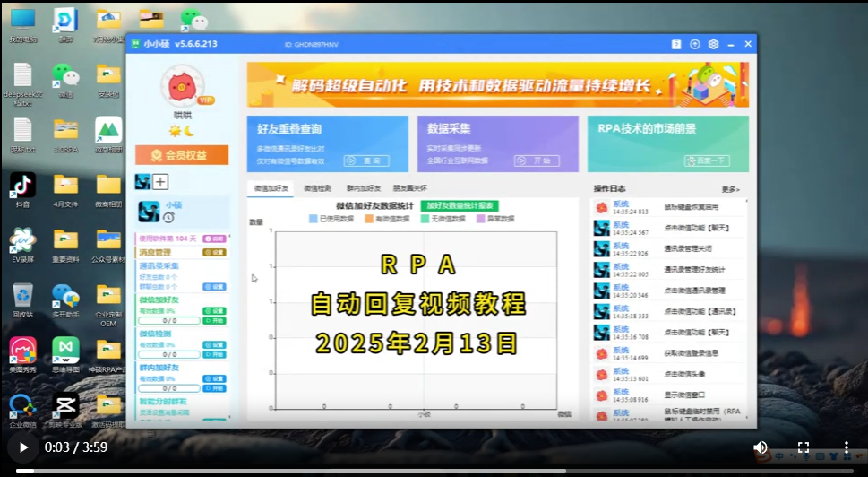Switch to 群内加好友 tab
Image resolution: width=868 pixels, height=477 pixels.
[364, 189]
